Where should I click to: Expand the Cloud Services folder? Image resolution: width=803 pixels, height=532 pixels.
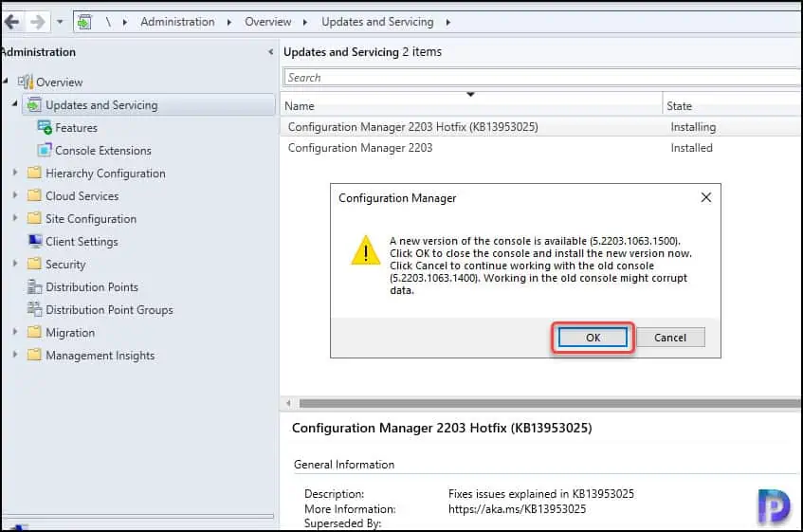[15, 195]
